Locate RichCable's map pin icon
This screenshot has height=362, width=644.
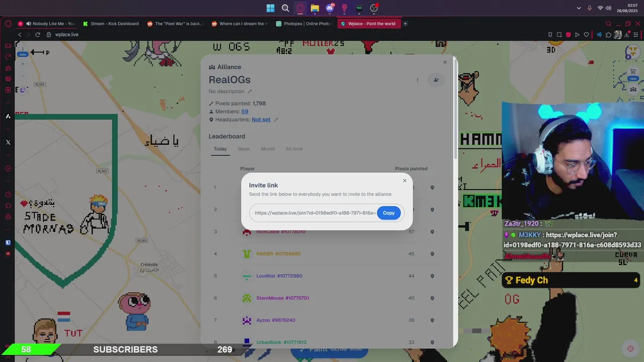point(432,232)
